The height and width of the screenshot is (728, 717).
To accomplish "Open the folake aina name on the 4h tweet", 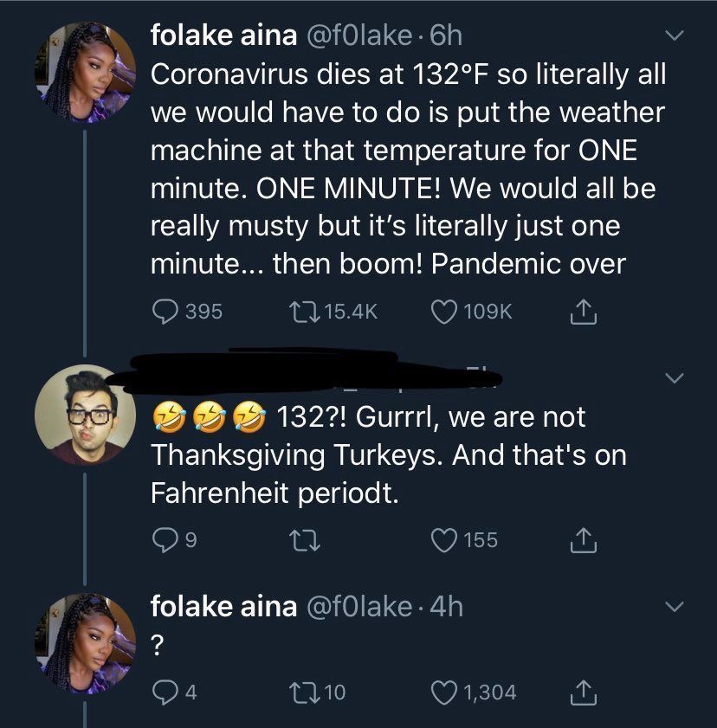I will (223, 607).
